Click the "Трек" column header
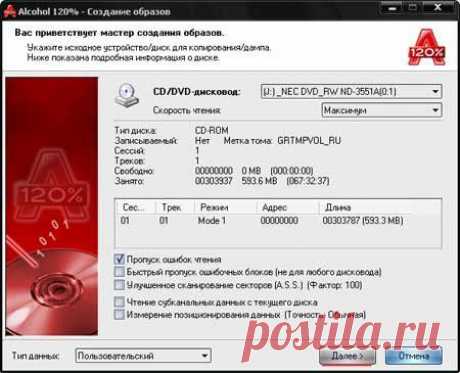460x373 pixels. (x=175, y=207)
